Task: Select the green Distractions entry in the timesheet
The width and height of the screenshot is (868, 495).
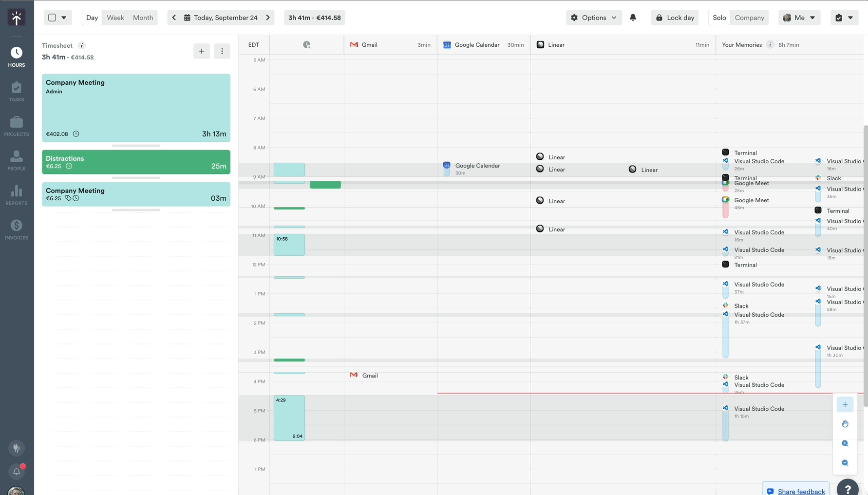Action: point(136,162)
